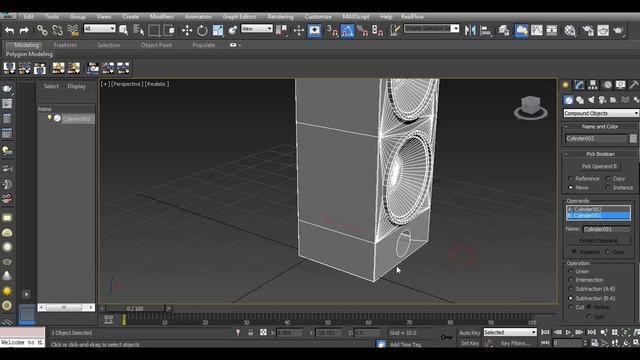Click the Align tool icon
The image size is (640, 360).
coord(486,30)
